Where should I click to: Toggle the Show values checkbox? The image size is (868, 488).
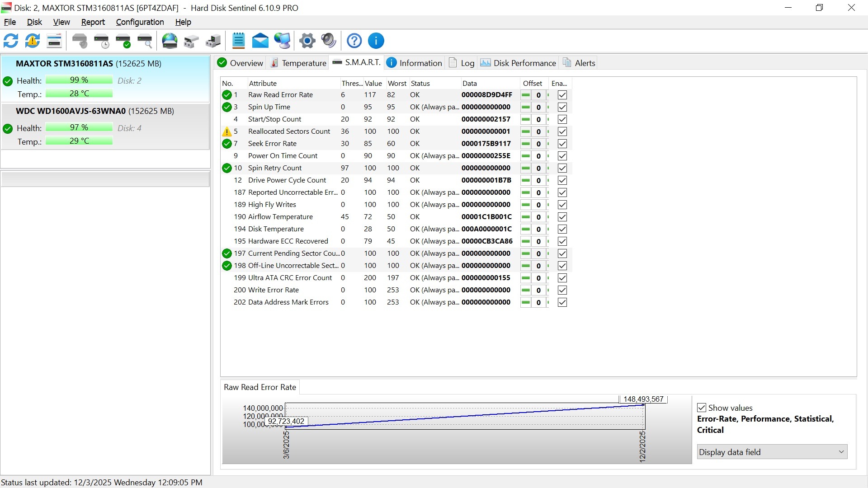pyautogui.click(x=702, y=408)
